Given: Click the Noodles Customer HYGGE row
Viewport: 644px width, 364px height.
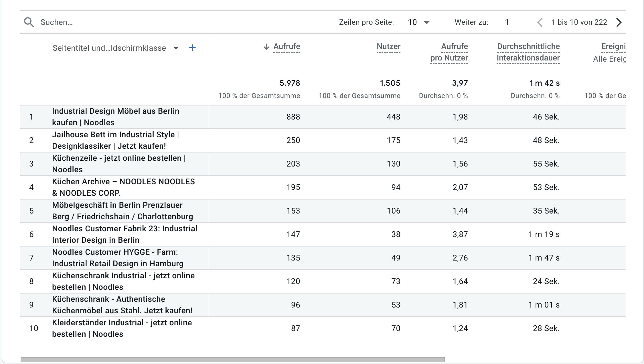Looking at the screenshot, I should click(118, 258).
